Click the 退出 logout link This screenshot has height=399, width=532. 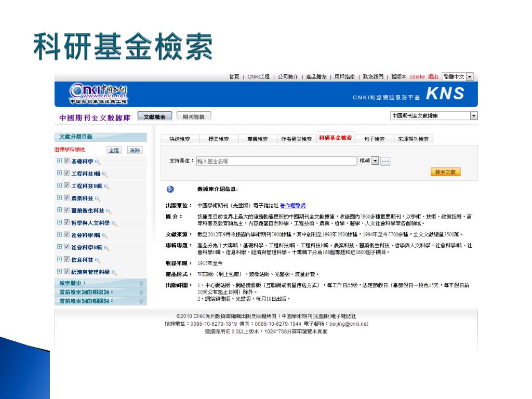(433, 77)
